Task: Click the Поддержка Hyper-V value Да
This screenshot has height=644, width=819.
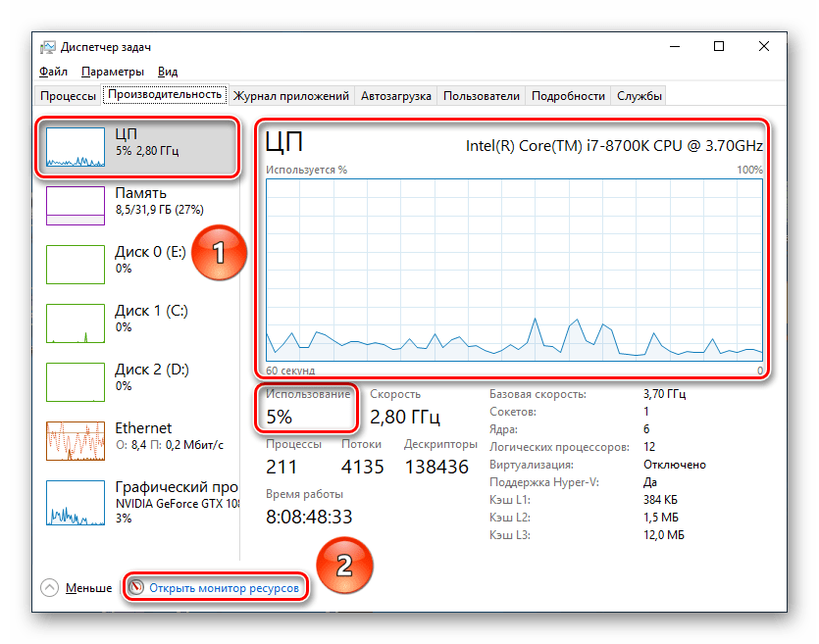Action: click(x=650, y=482)
